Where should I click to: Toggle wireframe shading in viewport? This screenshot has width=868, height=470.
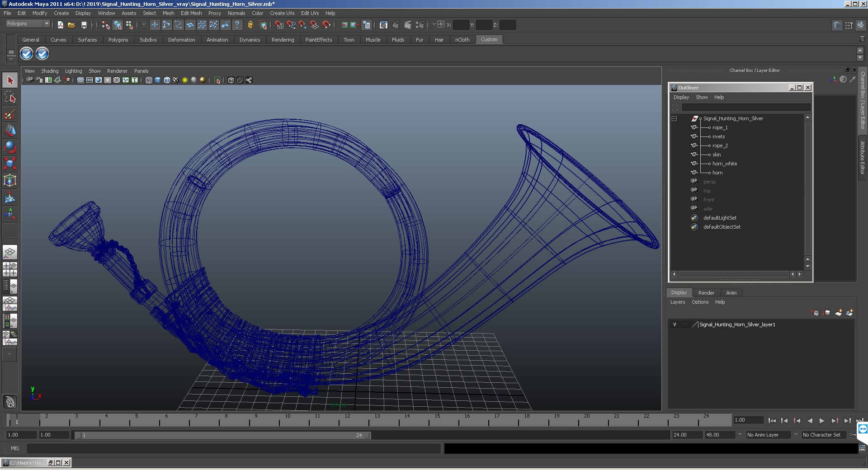(x=149, y=80)
